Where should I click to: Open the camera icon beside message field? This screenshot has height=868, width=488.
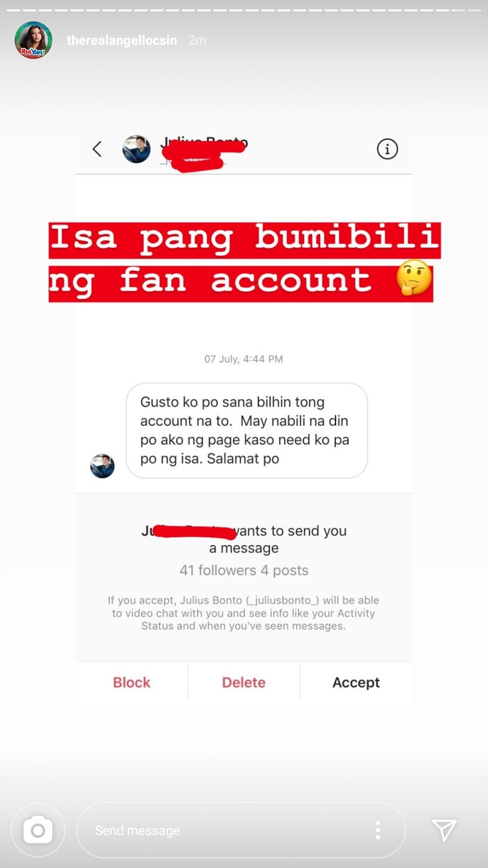[x=38, y=830]
